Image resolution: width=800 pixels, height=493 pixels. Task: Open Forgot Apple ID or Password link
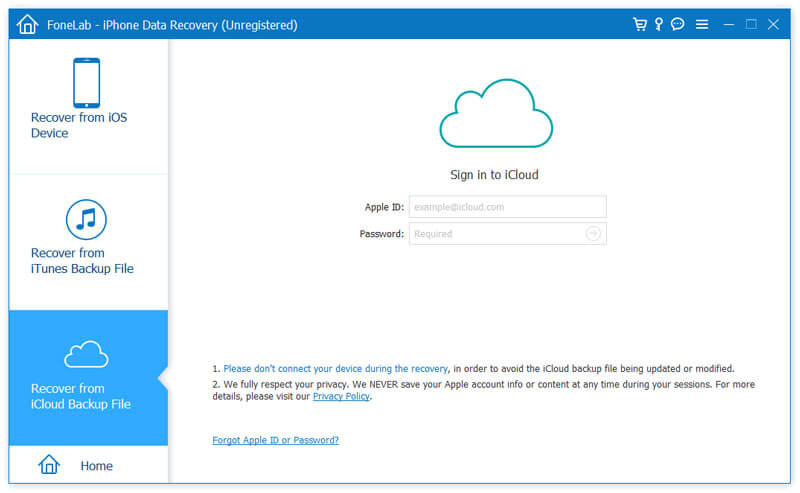click(276, 440)
